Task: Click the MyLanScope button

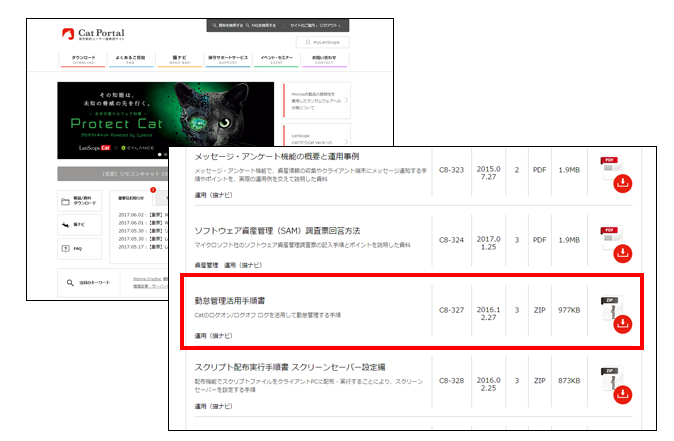Action: point(323,43)
